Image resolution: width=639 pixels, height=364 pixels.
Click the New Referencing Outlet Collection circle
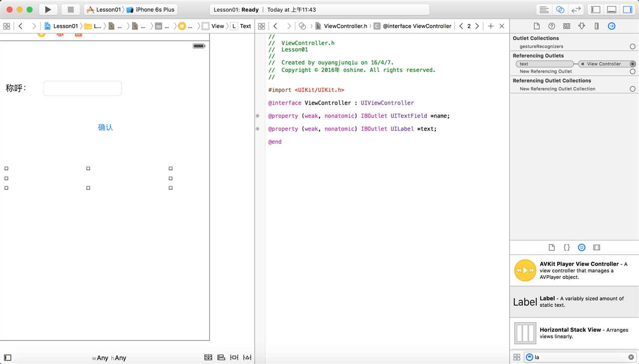[633, 89]
